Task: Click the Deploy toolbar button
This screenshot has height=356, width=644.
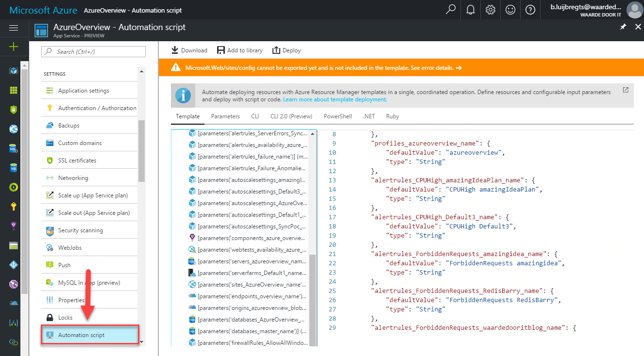Action: 287,50
